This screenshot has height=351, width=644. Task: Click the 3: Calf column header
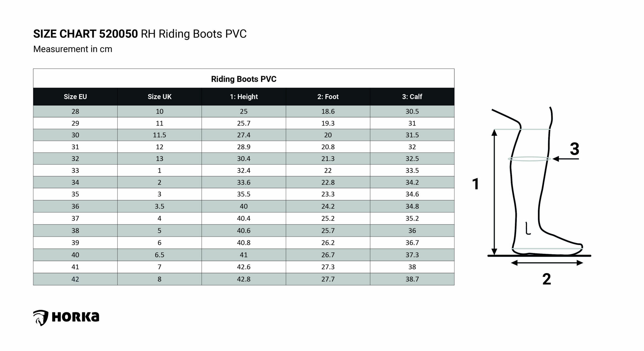tap(412, 97)
